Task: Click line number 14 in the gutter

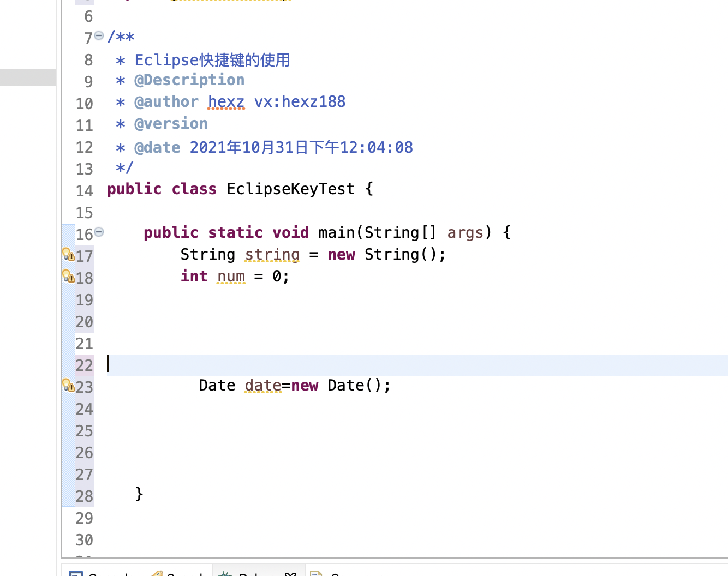Action: 85,191
